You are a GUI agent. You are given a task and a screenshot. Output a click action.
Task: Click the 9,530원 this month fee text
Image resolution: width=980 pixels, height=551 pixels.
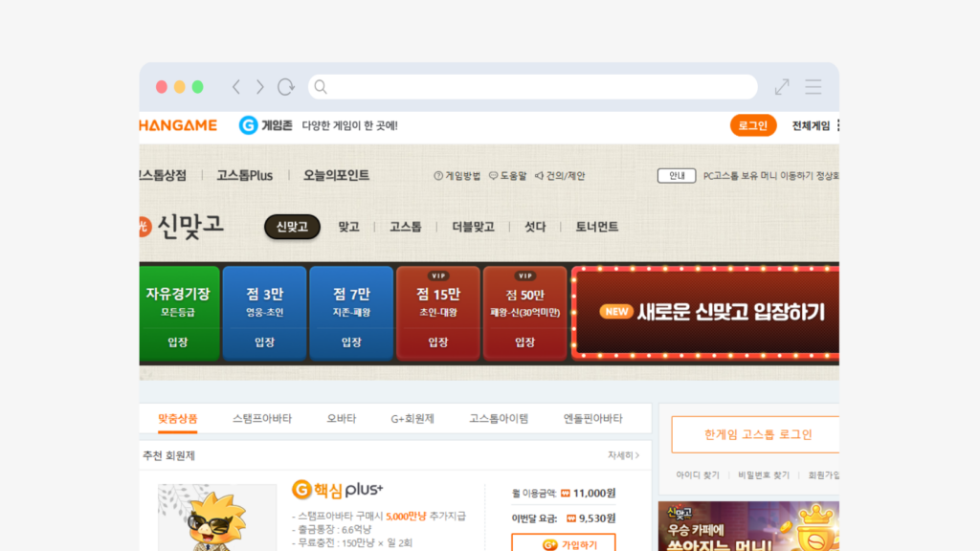click(x=597, y=518)
